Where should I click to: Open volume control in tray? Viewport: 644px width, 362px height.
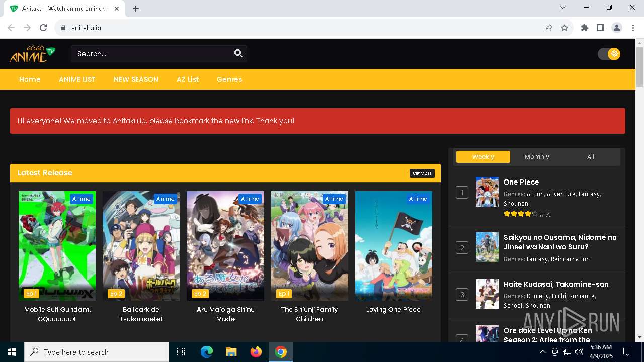tap(579, 352)
